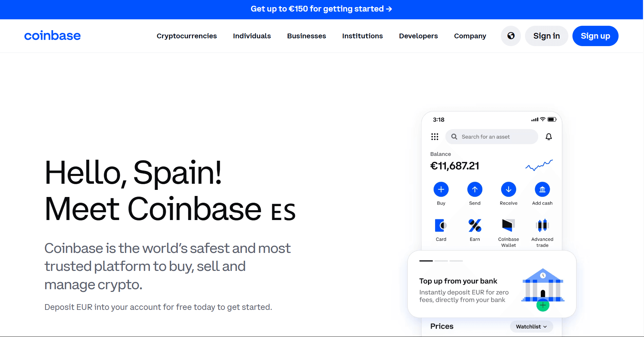
Task: Tap the Receive down-arrow icon
Action: pos(508,189)
